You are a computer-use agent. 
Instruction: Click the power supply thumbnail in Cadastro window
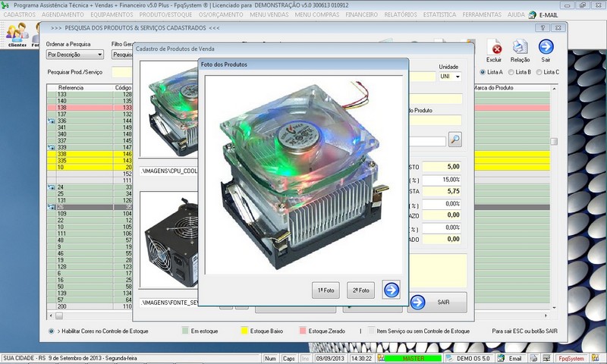(x=168, y=240)
